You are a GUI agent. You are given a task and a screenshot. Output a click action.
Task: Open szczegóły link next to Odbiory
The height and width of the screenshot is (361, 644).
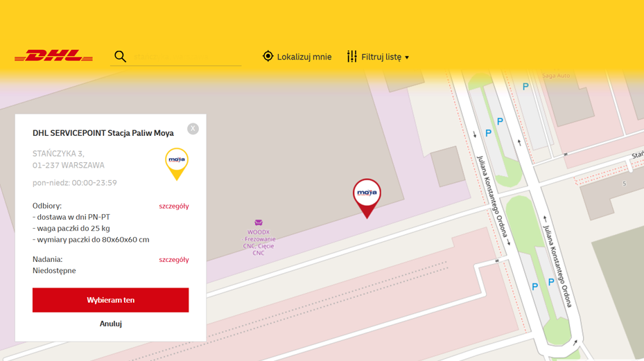(x=174, y=206)
